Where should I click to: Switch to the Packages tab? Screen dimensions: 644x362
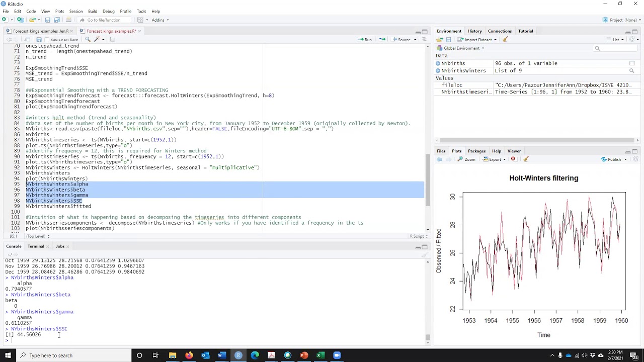(476, 151)
